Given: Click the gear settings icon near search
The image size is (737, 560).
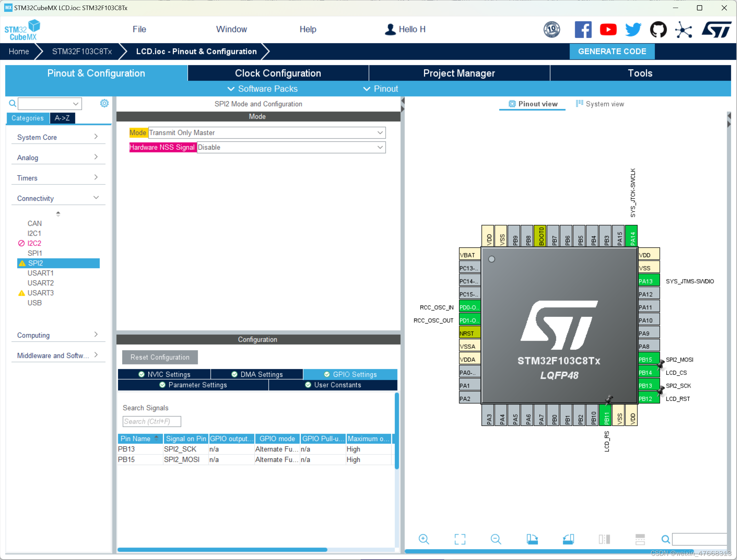Looking at the screenshot, I should pos(104,103).
